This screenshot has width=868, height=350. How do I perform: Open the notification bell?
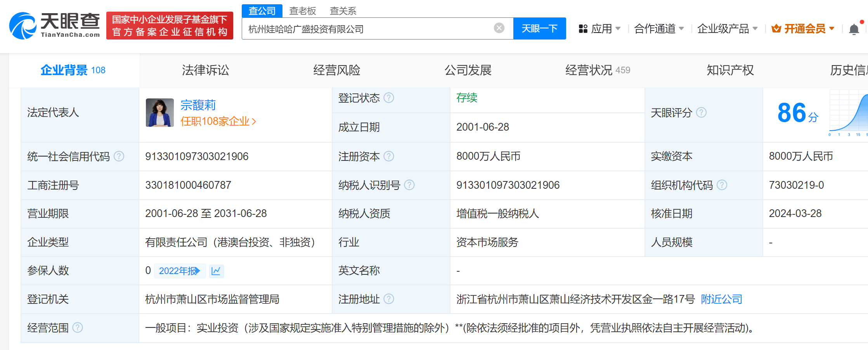point(854,29)
